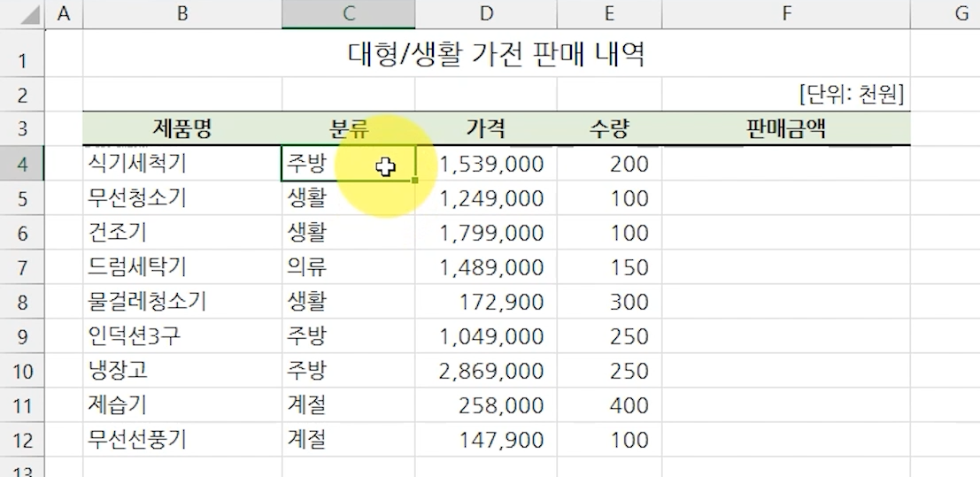Click the 수량 header cell

(609, 129)
